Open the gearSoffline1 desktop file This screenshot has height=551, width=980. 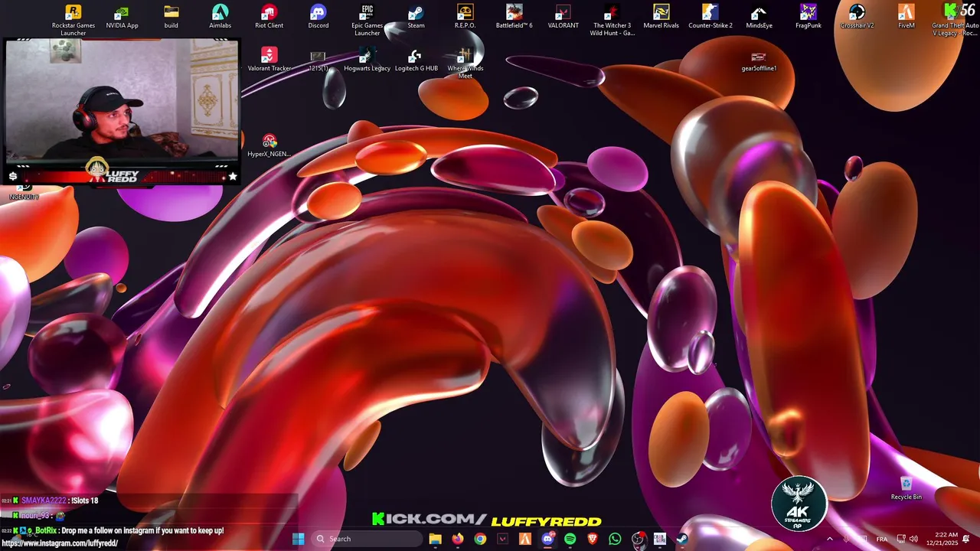(x=759, y=61)
